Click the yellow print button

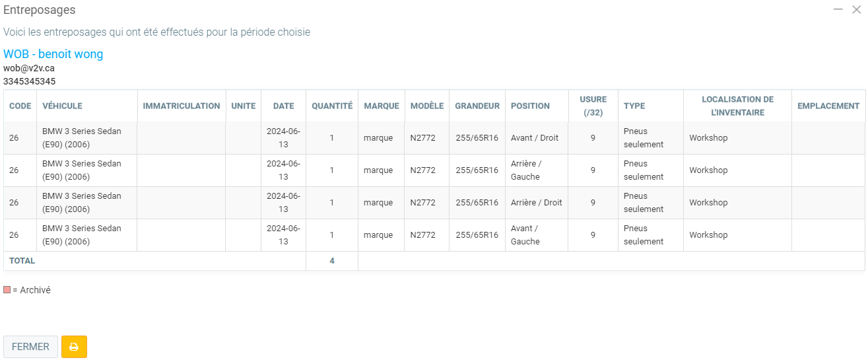74,347
